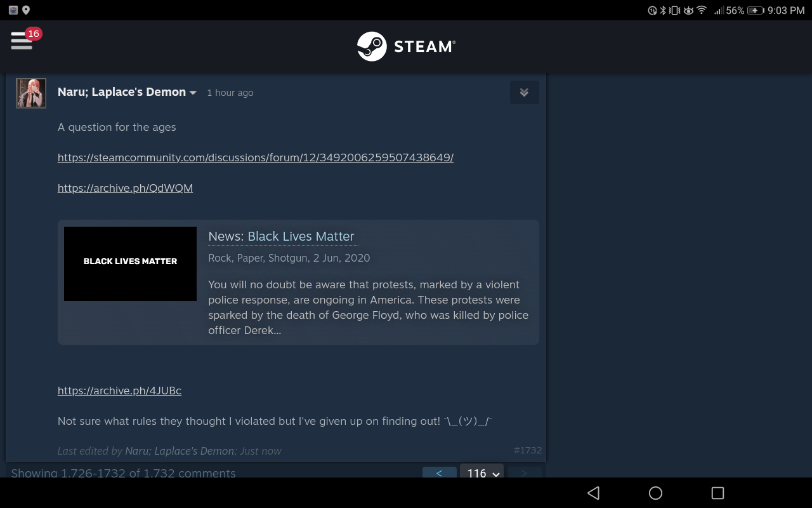Open the archive.ph/QdWQM link
The image size is (812, 508).
coord(125,188)
